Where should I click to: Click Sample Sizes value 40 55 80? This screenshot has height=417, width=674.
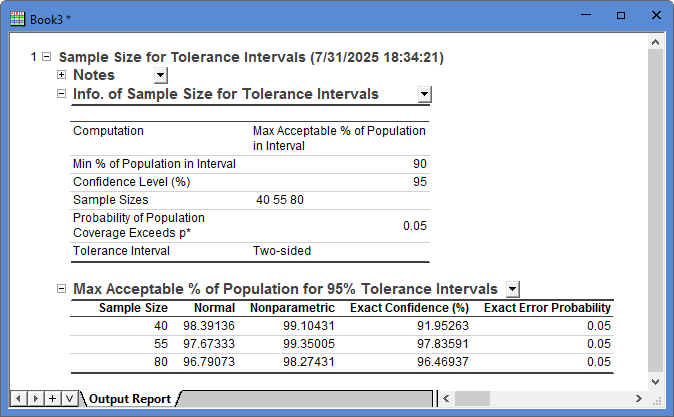[280, 200]
